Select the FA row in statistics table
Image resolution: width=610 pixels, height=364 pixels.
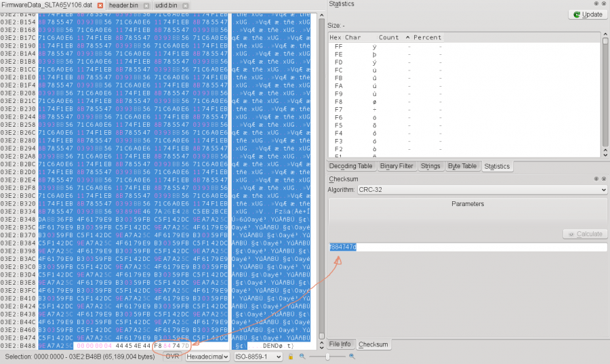pyautogui.click(x=464, y=86)
